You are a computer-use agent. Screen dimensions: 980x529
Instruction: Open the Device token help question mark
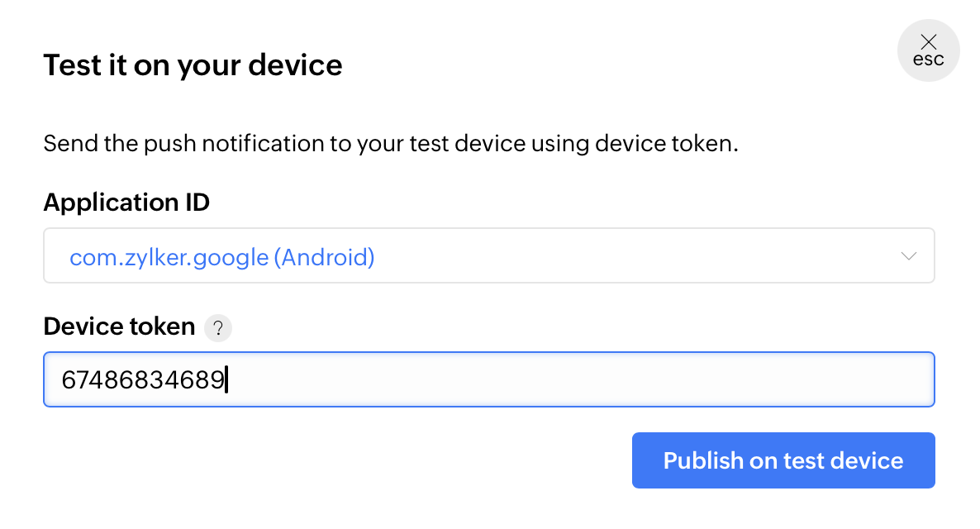pyautogui.click(x=218, y=328)
